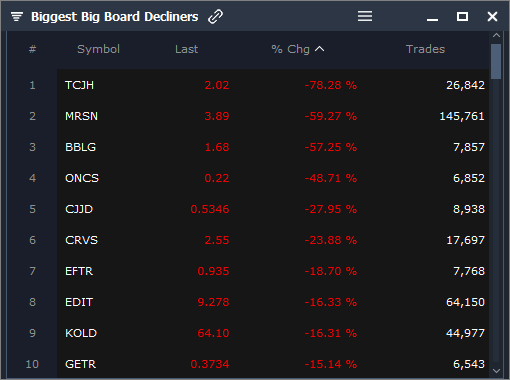Click the scrollbar up arrow
The height and width of the screenshot is (380, 510).
[496, 35]
